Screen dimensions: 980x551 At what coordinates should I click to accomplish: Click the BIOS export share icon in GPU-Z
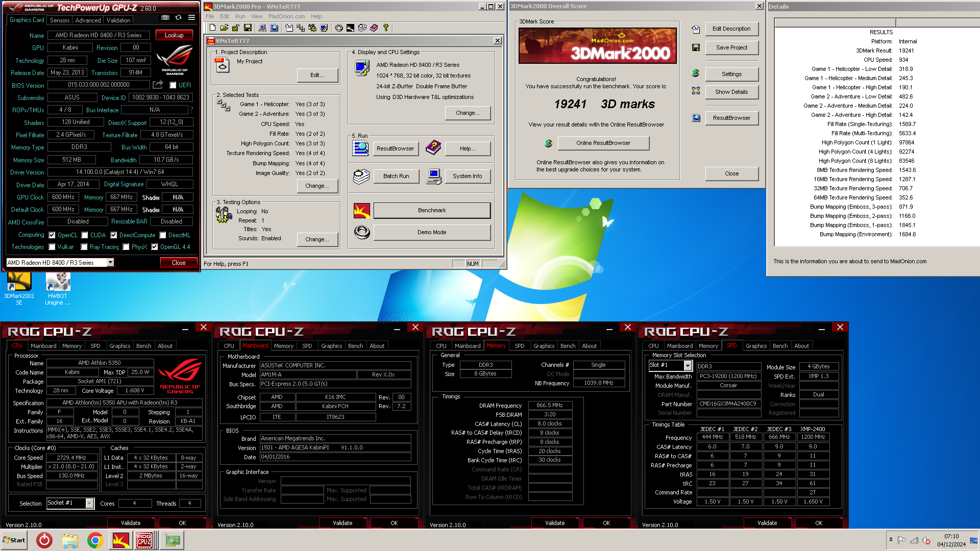pos(158,85)
